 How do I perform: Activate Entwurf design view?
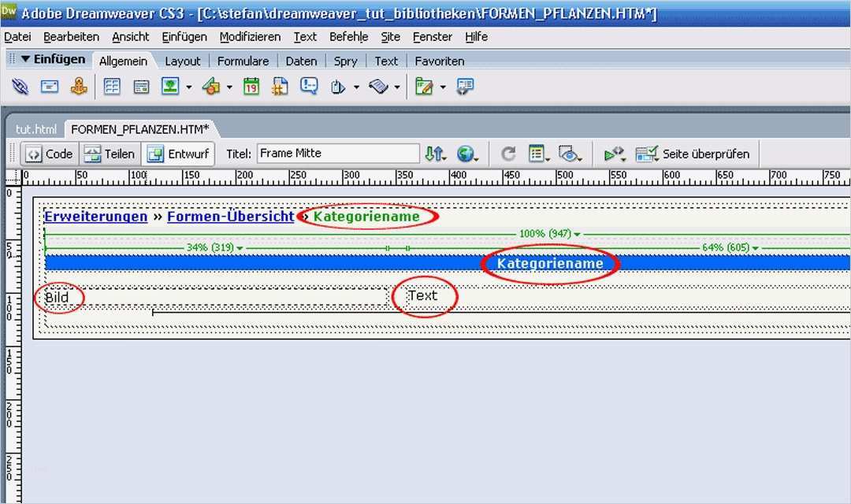pyautogui.click(x=179, y=154)
